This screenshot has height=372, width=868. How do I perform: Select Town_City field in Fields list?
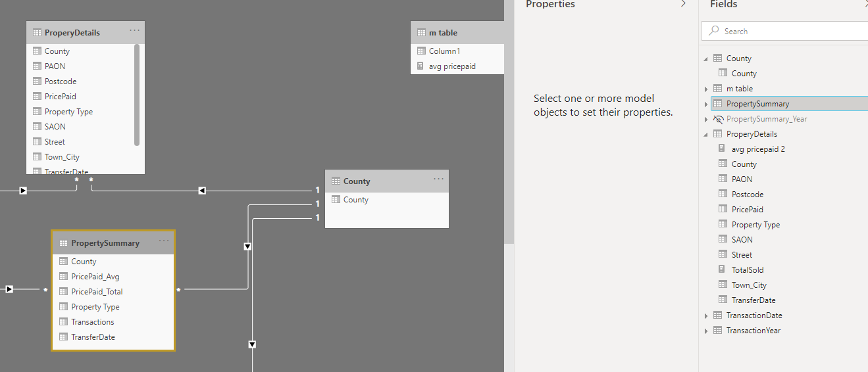749,285
